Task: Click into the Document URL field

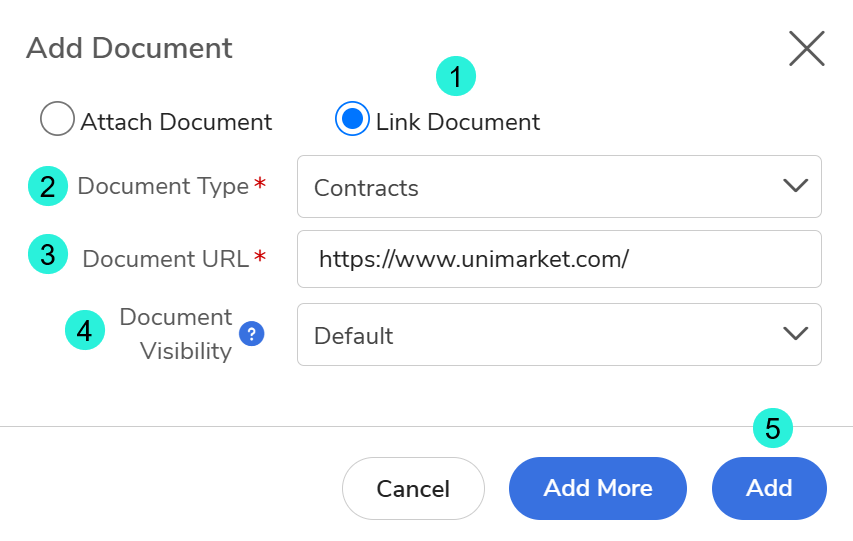Action: tap(559, 259)
